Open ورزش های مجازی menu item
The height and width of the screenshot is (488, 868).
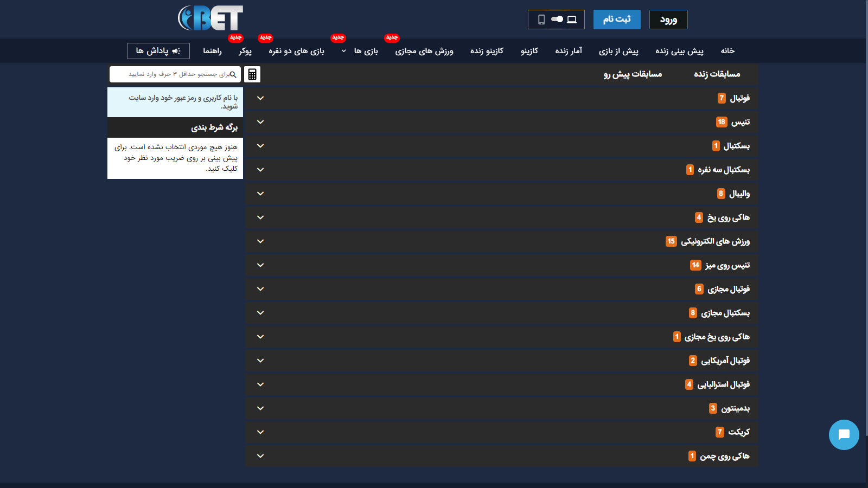(424, 51)
